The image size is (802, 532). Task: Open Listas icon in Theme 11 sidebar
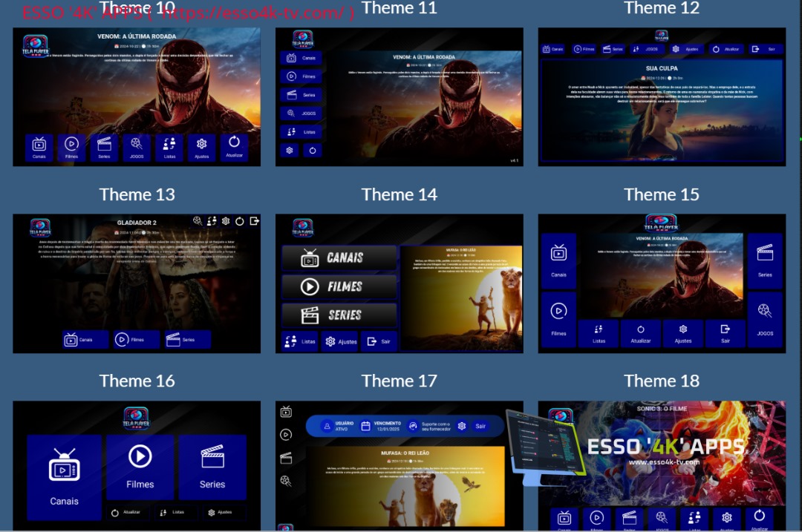[301, 131]
